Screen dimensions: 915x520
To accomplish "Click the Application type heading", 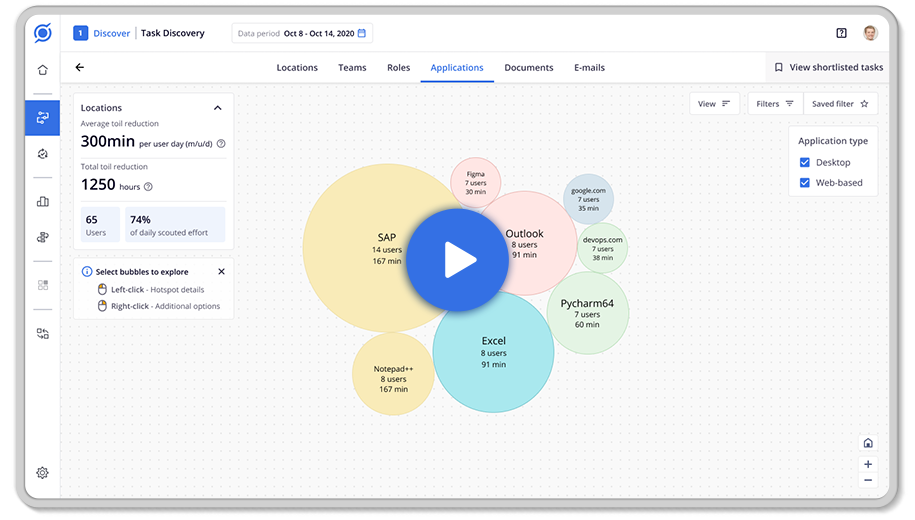I will 833,141.
